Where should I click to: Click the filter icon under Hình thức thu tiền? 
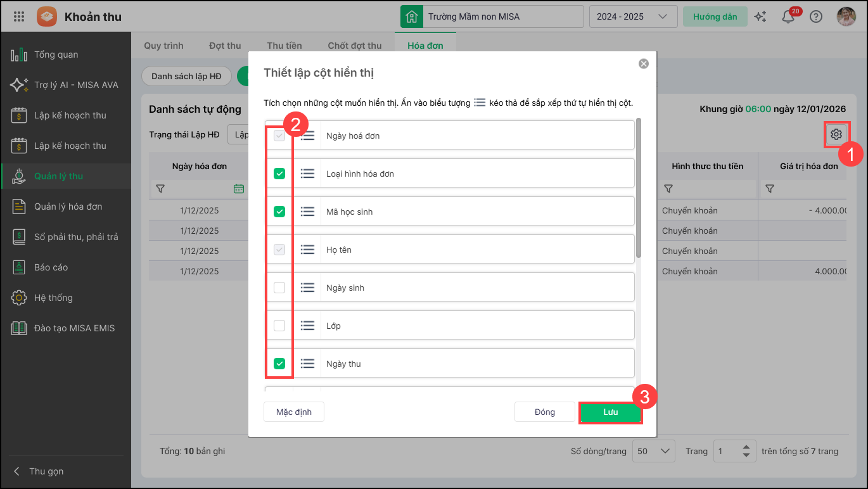[668, 189]
